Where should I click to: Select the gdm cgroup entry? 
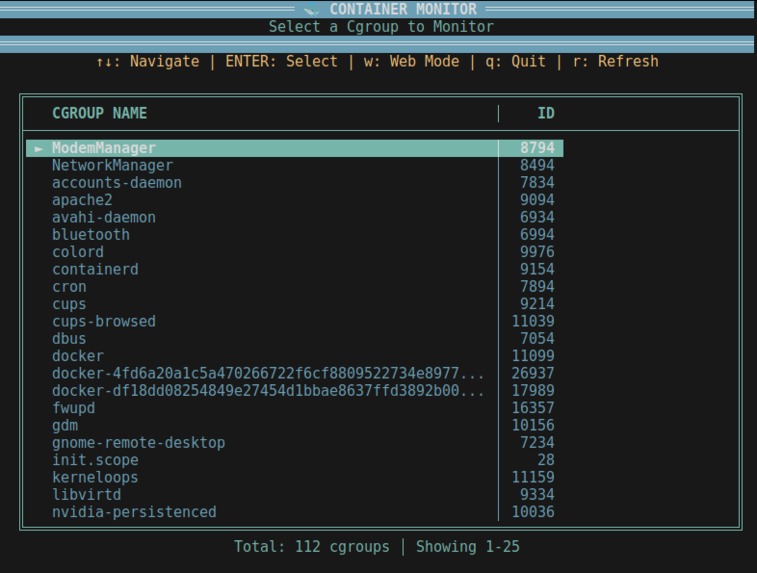[65, 426]
